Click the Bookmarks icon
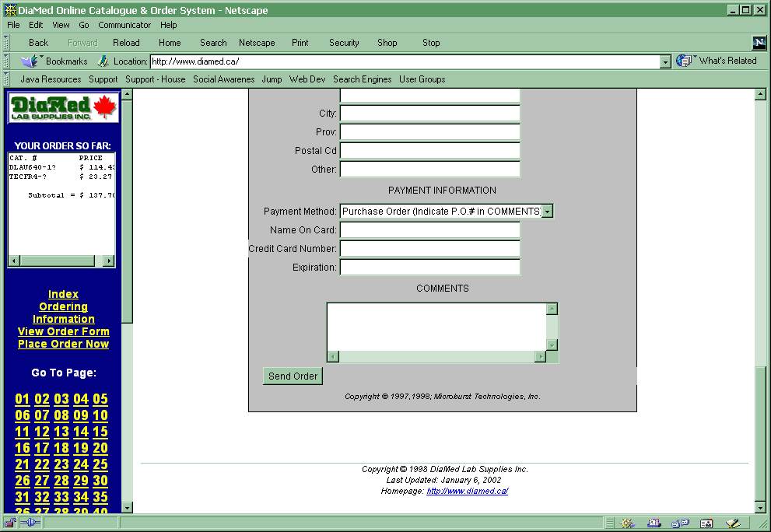771x532 pixels. pyautogui.click(x=30, y=61)
